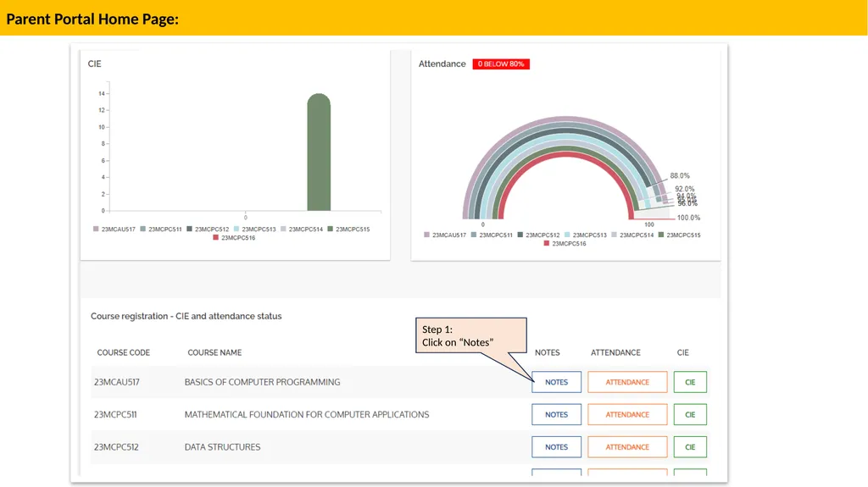Click the inner red attendance arc

coord(565,156)
